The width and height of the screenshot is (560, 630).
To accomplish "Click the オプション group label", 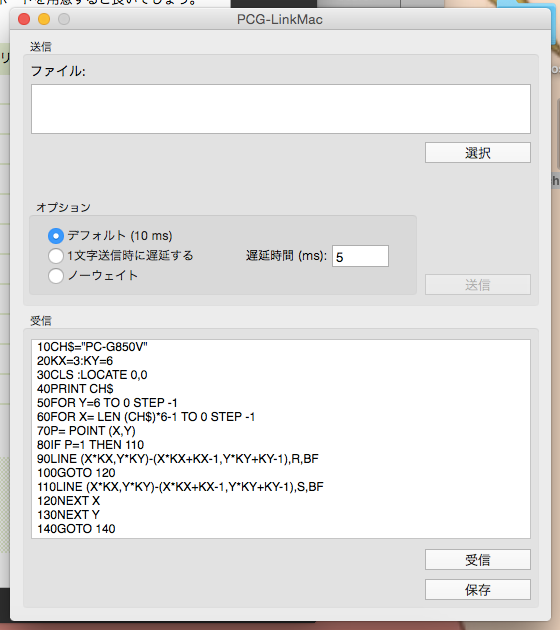I will coord(63,207).
